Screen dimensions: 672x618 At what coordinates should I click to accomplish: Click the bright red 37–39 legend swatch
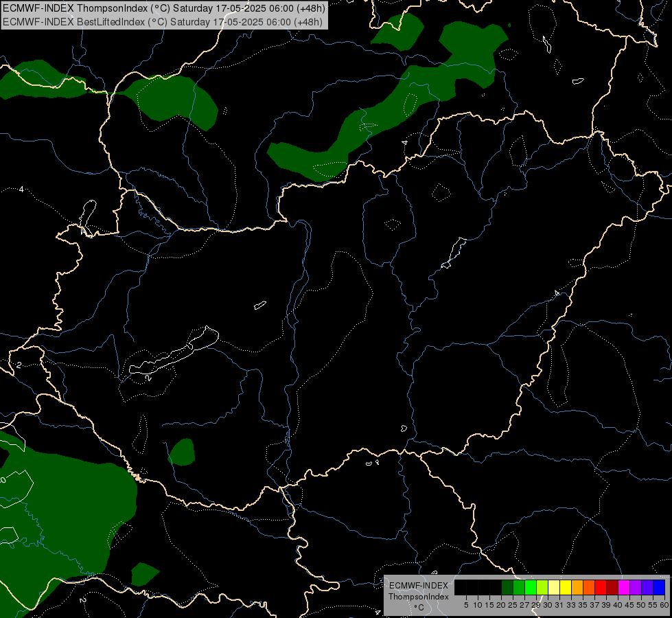tap(601, 587)
